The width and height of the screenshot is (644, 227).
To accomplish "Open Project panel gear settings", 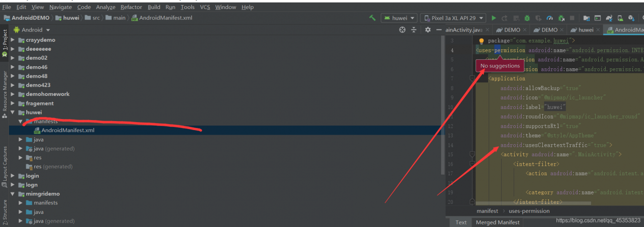I will 428,30.
